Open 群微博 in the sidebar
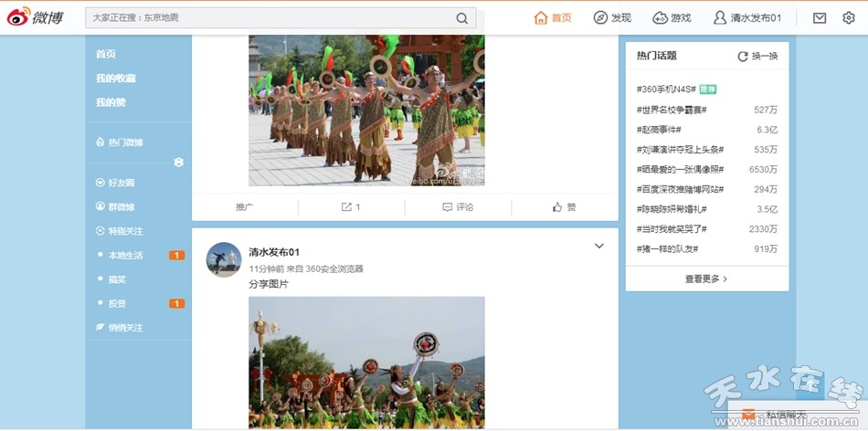This screenshot has height=431, width=868. point(115,207)
